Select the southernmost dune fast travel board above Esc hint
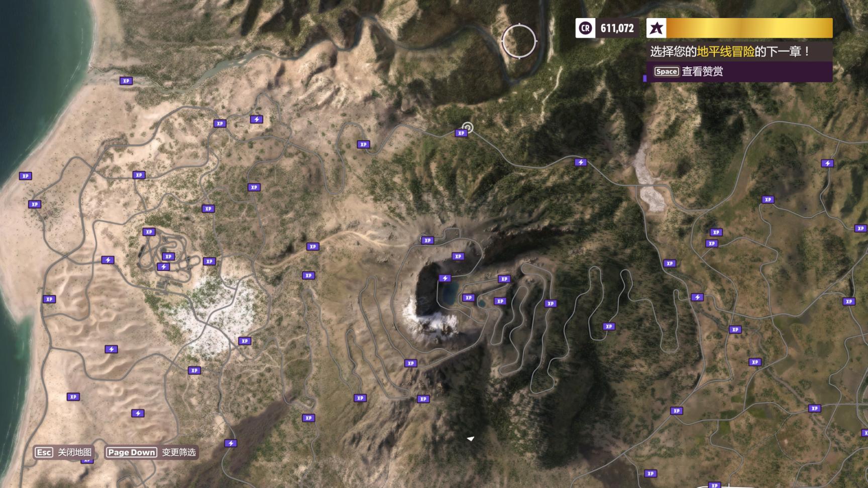 [138, 414]
